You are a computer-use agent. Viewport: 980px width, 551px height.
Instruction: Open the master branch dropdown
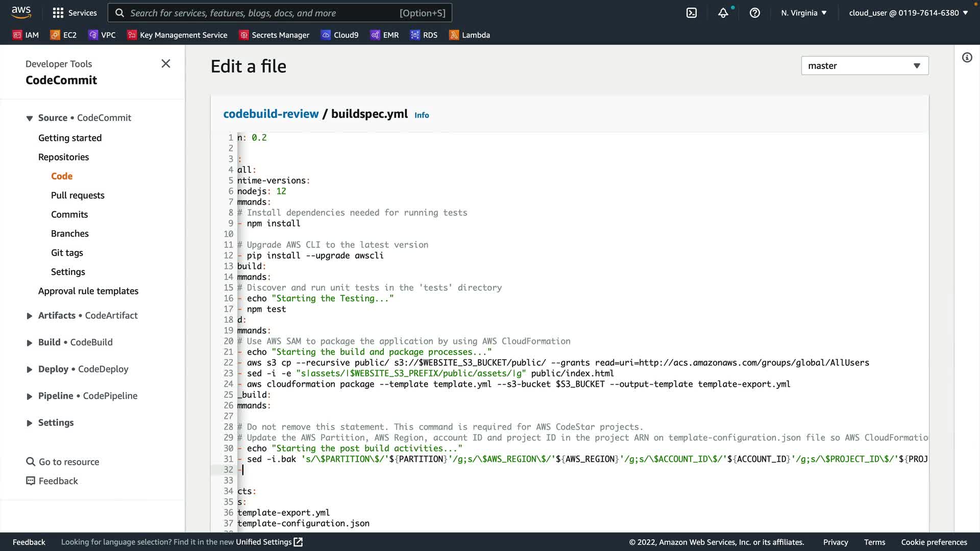tap(865, 66)
